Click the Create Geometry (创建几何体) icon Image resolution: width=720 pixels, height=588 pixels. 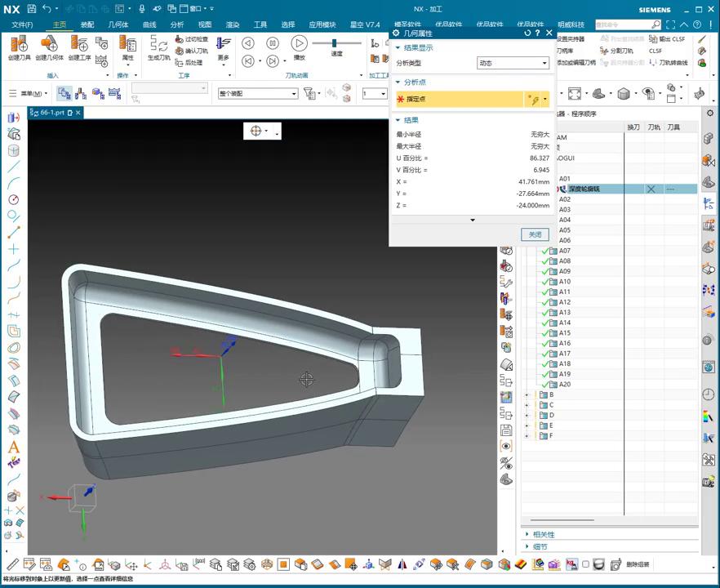(49, 45)
